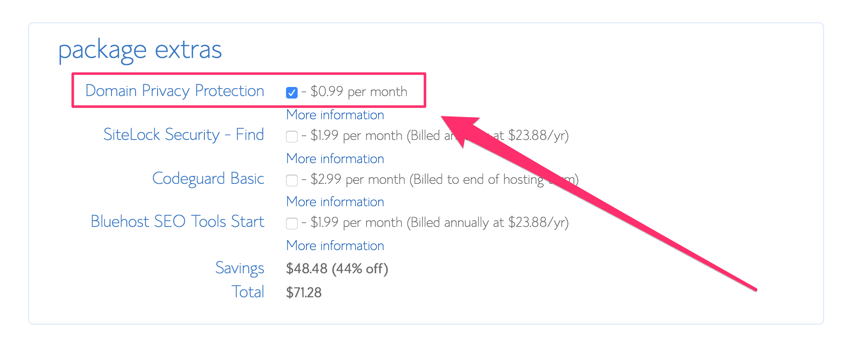Check the Codeguard Basic option

[291, 180]
